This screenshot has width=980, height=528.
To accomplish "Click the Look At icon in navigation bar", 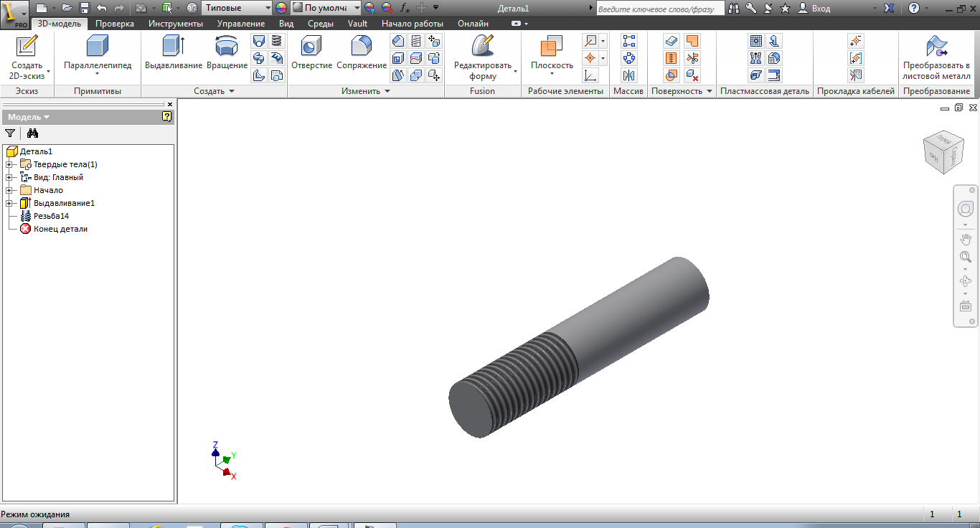I will (966, 306).
